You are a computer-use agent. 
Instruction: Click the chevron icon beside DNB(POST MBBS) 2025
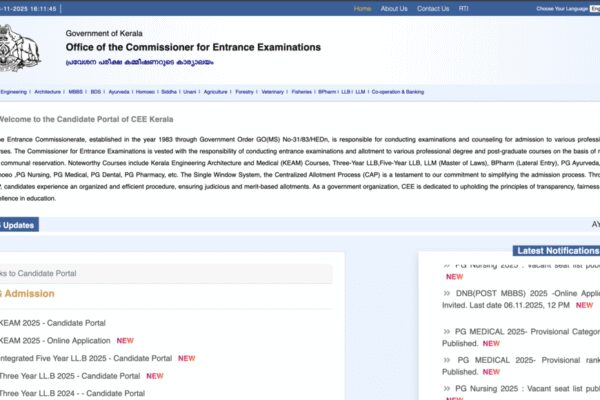coord(447,294)
